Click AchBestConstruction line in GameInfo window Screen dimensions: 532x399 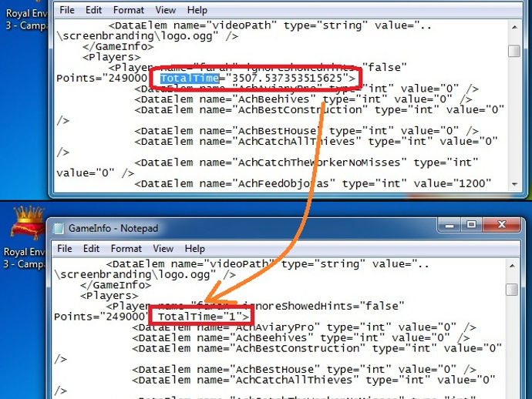coord(317,348)
